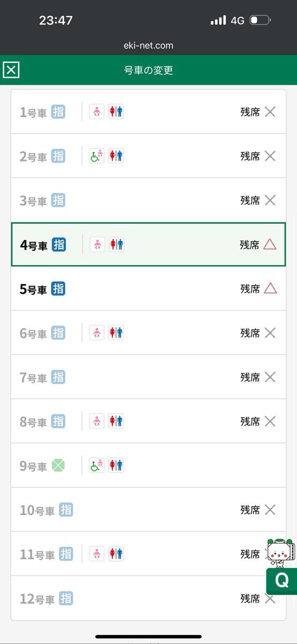Image resolution: width=297 pixels, height=644 pixels.
Task: Tap the suitcase mascot character icon
Action: point(280,552)
